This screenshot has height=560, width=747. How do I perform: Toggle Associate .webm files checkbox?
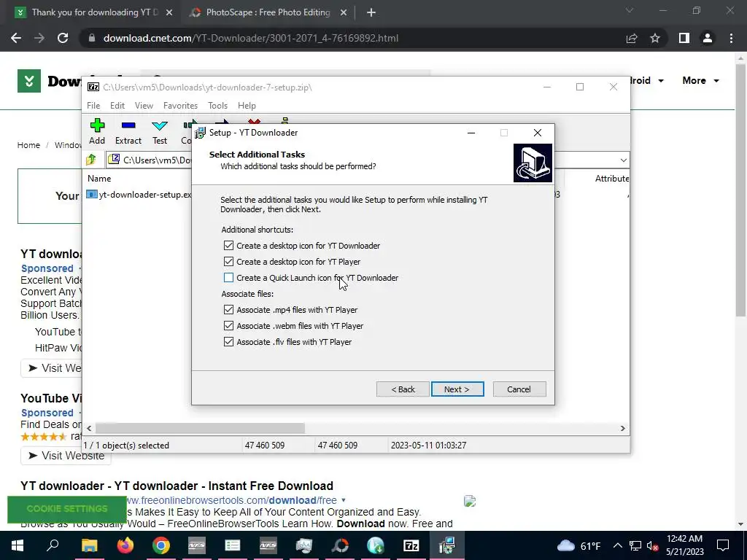tap(228, 326)
